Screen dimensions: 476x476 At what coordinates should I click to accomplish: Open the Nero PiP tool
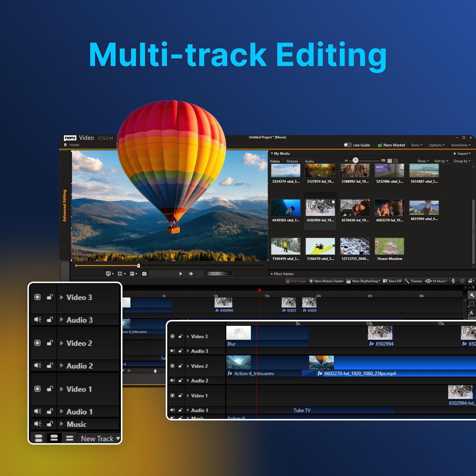pos(392,281)
